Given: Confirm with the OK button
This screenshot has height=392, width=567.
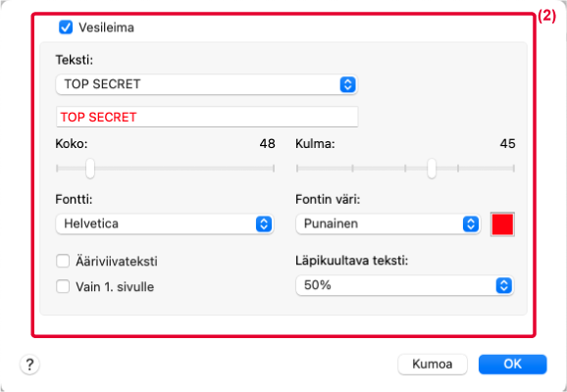Looking at the screenshot, I should click(512, 365).
